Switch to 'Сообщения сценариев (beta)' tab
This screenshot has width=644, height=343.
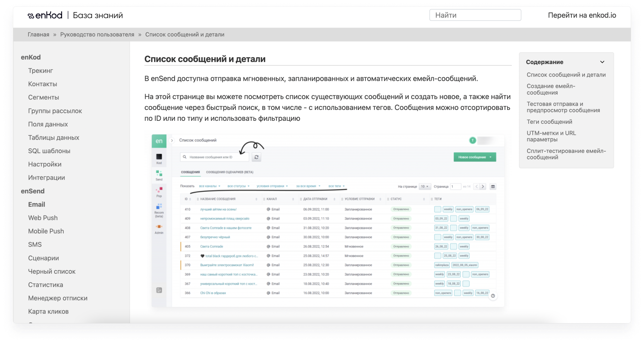230,172
